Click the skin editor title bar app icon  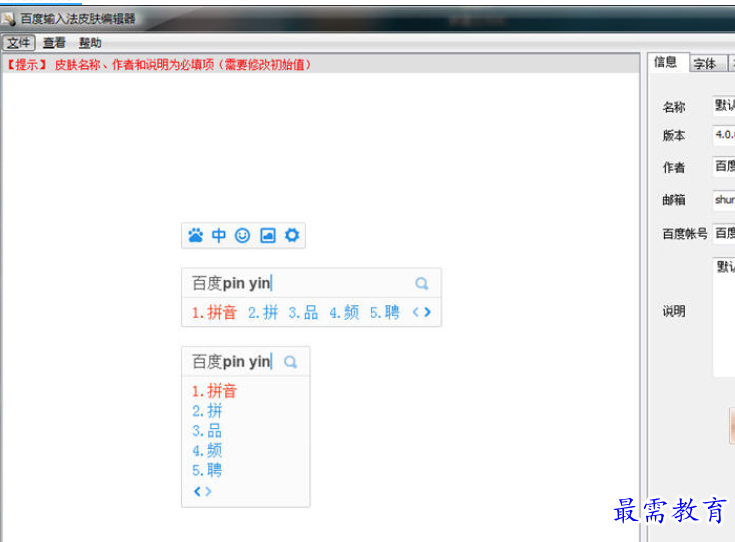pos(8,19)
